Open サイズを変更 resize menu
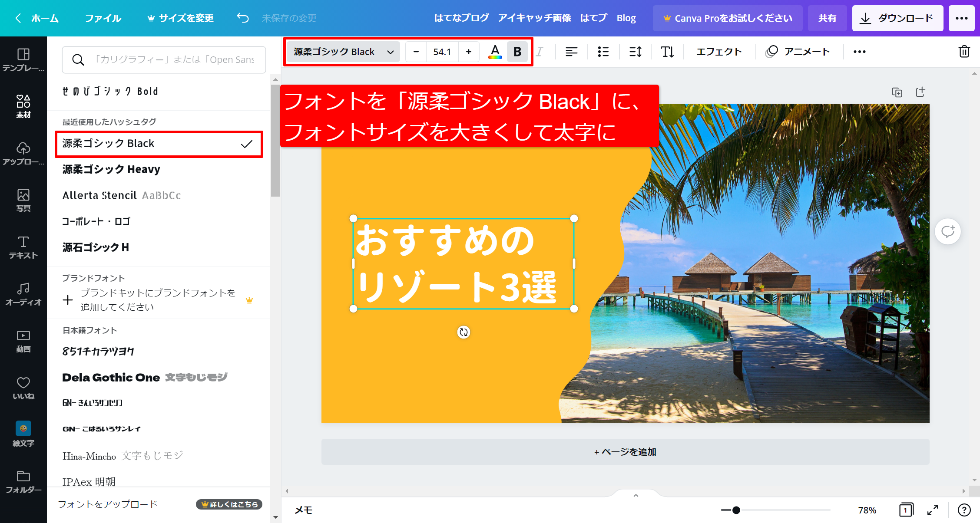 [x=181, y=18]
